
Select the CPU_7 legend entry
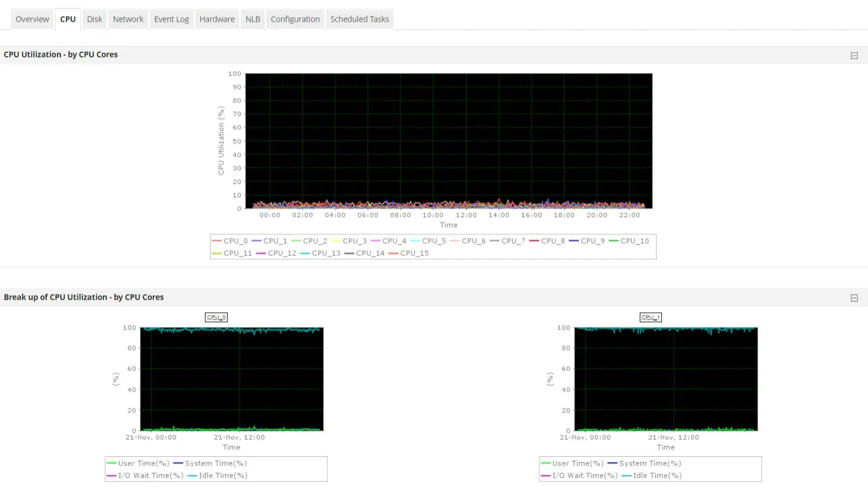pos(507,241)
